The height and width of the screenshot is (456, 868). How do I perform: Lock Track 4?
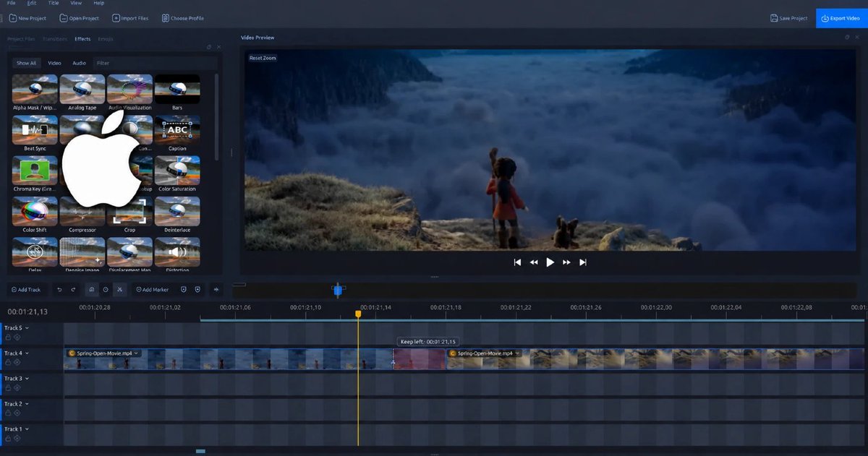pos(8,362)
